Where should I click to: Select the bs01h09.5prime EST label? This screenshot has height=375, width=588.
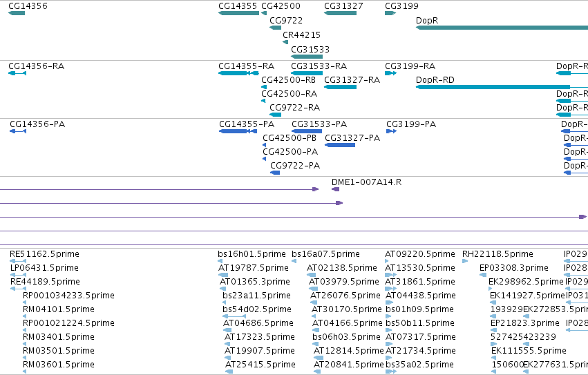[x=419, y=310]
